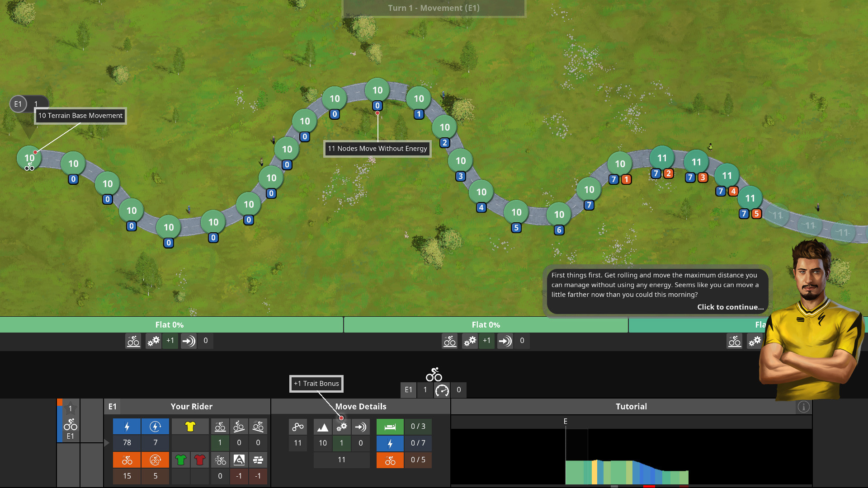Click the yellow jersey icon
868x488 pixels.
(x=190, y=427)
